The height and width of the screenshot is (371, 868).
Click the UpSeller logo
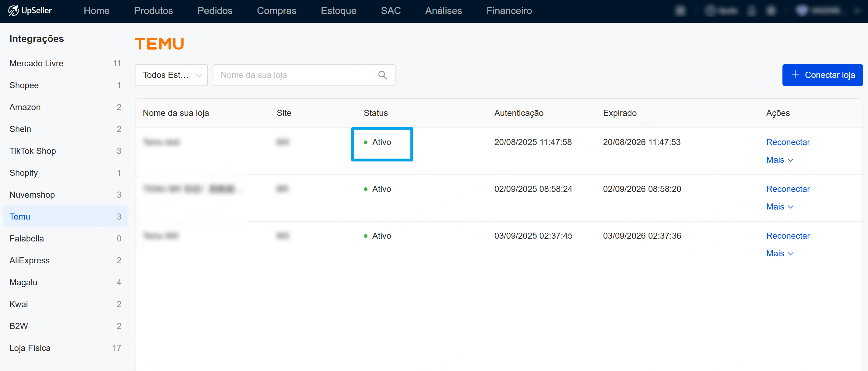pyautogui.click(x=30, y=10)
